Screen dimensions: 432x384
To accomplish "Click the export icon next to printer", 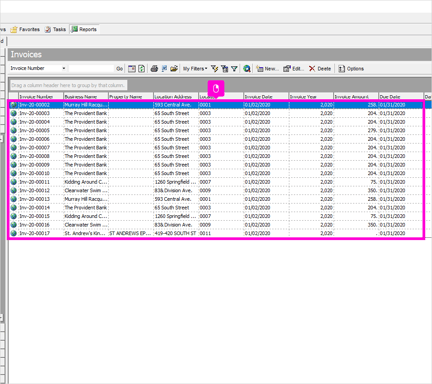I will click(164, 69).
